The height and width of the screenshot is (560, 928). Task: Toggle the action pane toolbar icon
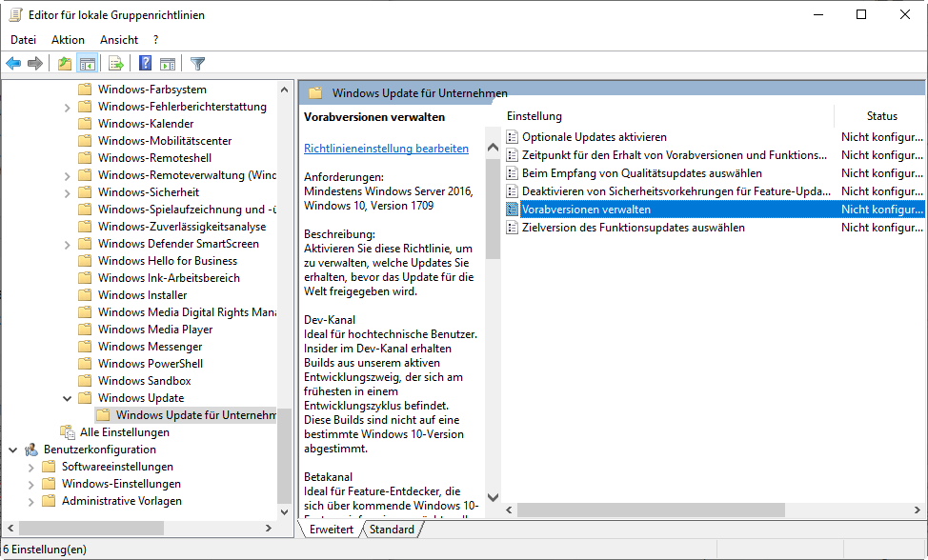click(x=168, y=64)
